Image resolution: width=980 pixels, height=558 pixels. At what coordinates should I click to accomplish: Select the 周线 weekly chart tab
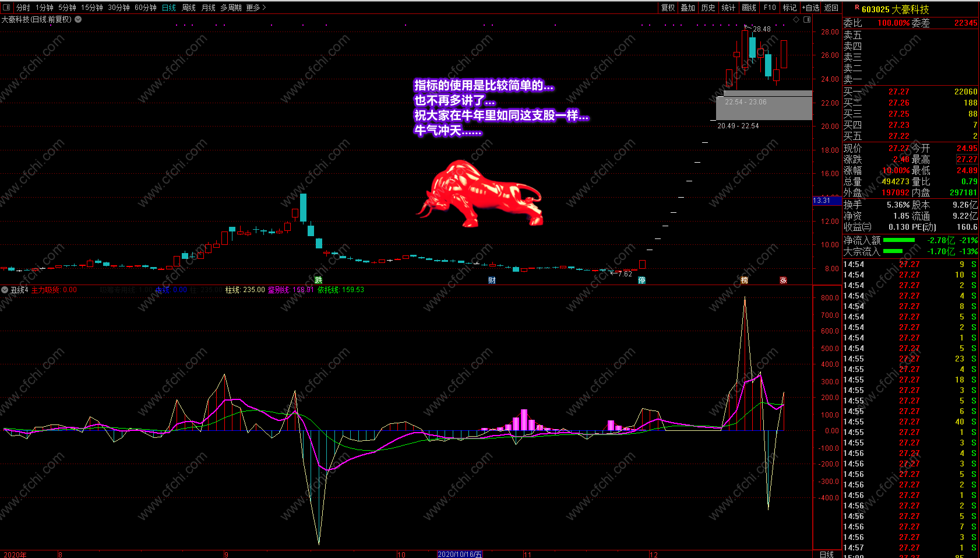(x=189, y=8)
